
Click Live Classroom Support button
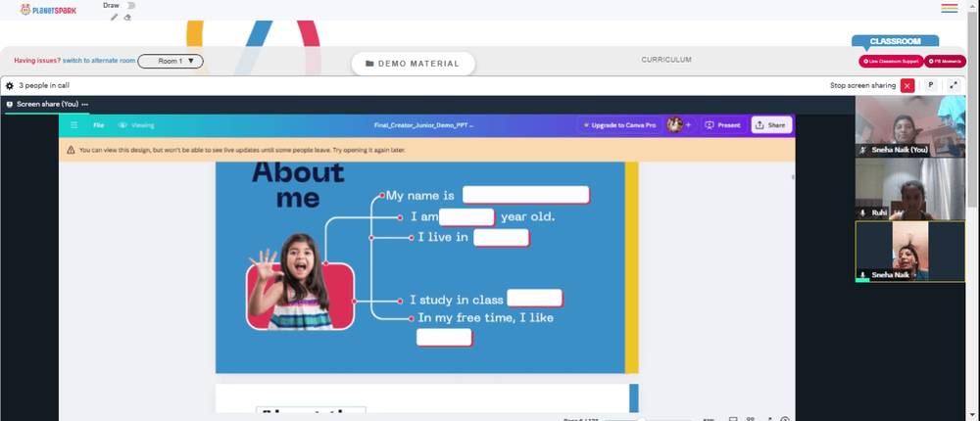coord(890,62)
